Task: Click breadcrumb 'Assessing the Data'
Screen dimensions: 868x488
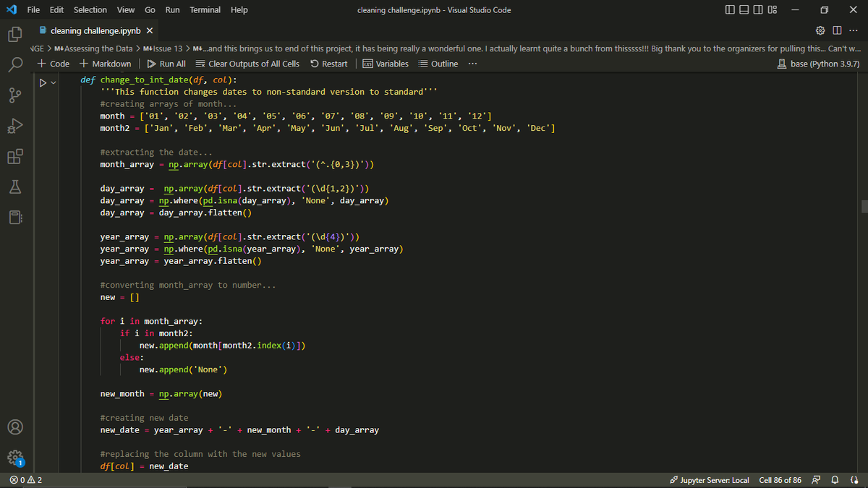Action: [x=93, y=48]
